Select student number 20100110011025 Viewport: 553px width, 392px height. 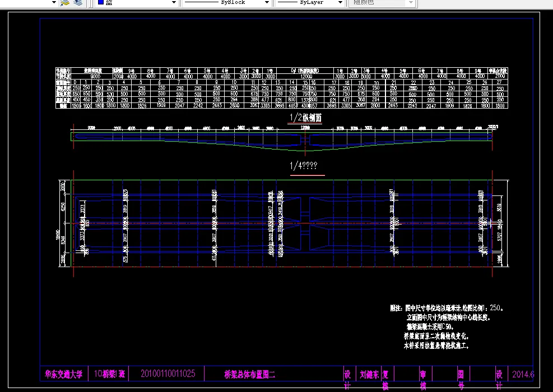pos(168,374)
